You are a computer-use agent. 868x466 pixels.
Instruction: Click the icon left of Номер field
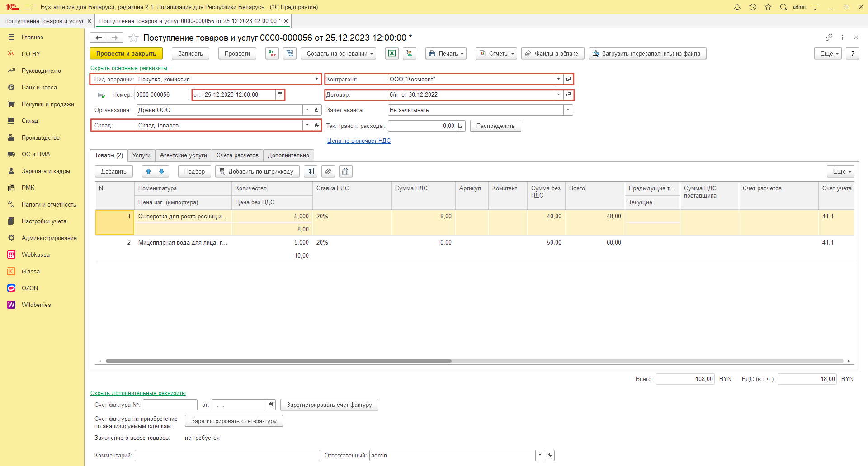click(102, 95)
